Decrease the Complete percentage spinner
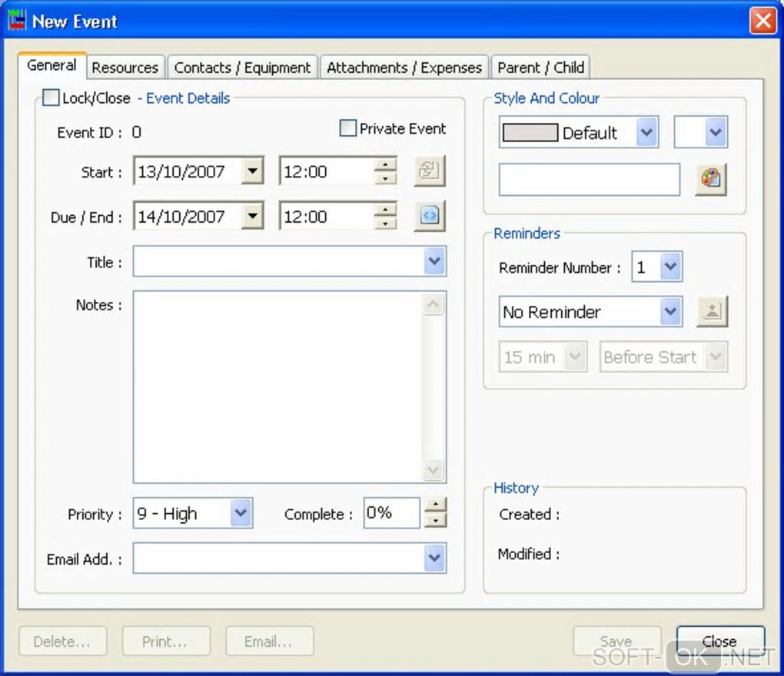 (x=436, y=520)
